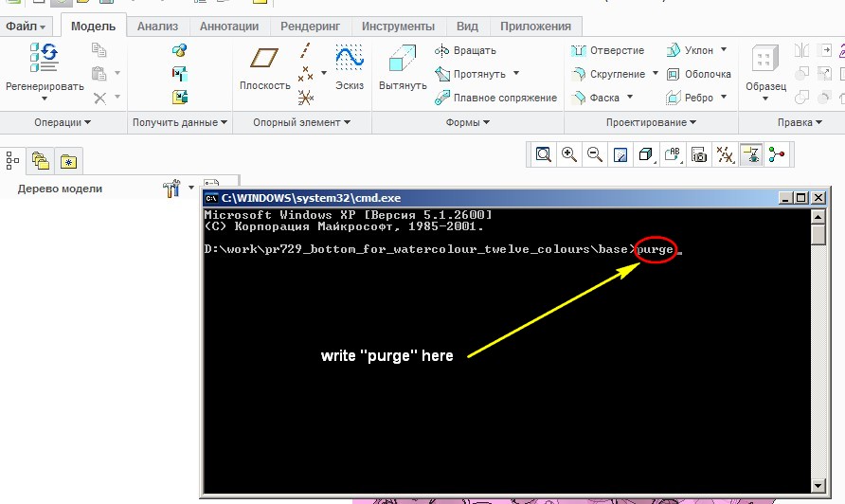Click the Offset icon in Editing group

pyautogui.click(x=824, y=73)
